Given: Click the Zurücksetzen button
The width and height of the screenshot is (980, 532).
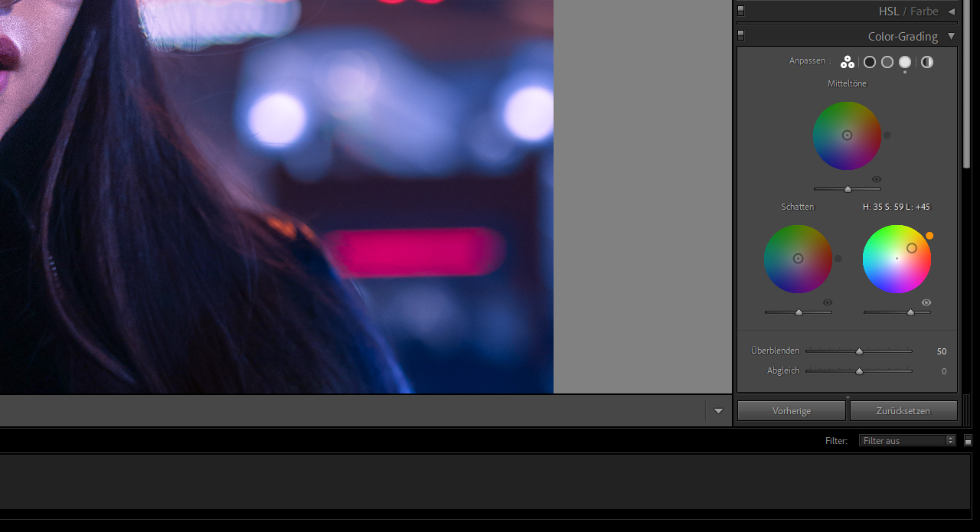Looking at the screenshot, I should (x=903, y=411).
